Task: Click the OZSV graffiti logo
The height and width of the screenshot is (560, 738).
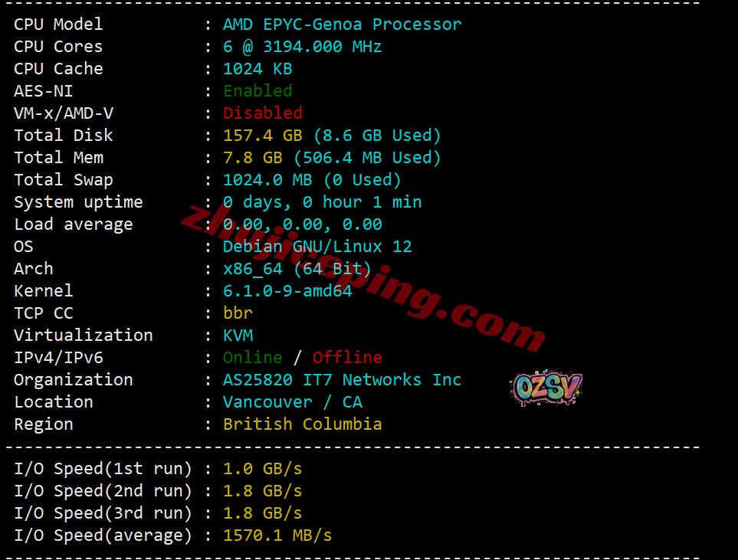Action: click(x=546, y=388)
